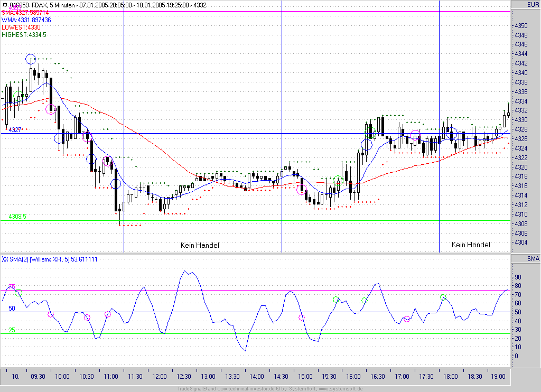This screenshot has height=392, width=541.
Task: Click the 4332 price axis tick
Action: 521,110
